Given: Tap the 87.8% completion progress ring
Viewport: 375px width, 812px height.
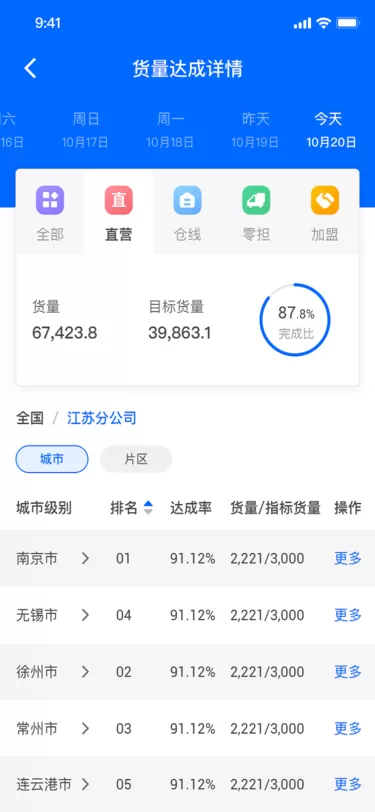Looking at the screenshot, I should (x=295, y=320).
